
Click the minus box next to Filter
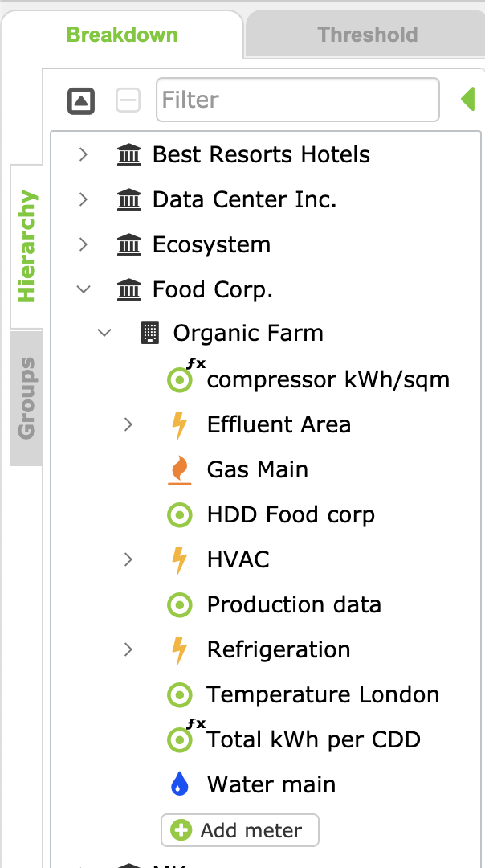pos(128,100)
